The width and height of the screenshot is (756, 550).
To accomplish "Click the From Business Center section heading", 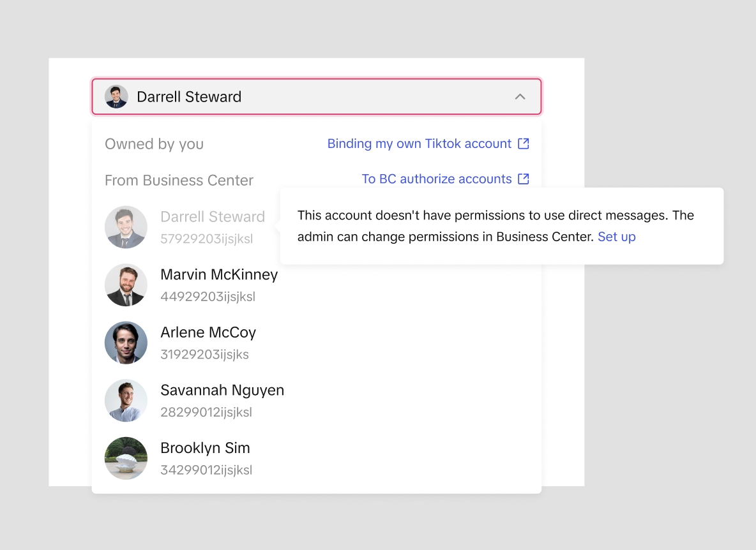I will tap(179, 180).
